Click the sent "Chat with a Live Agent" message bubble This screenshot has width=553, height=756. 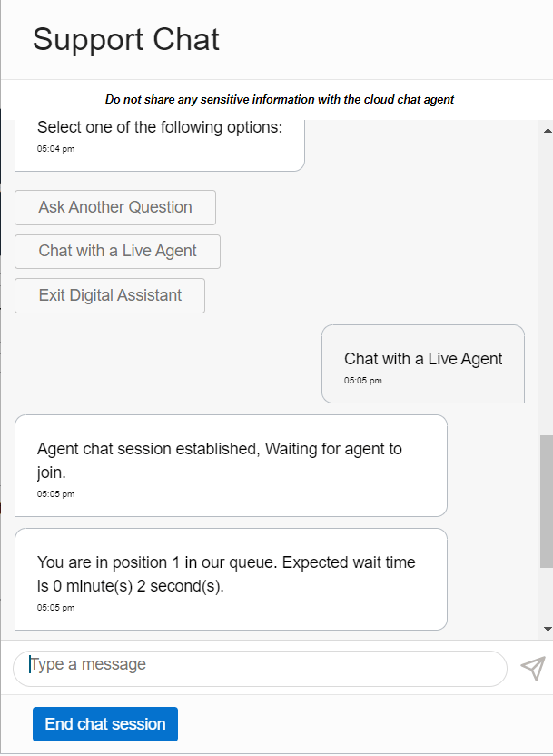pos(423,363)
